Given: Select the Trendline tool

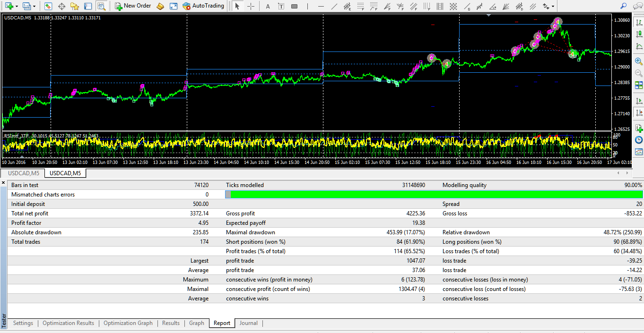Looking at the screenshot, I should (x=334, y=6).
